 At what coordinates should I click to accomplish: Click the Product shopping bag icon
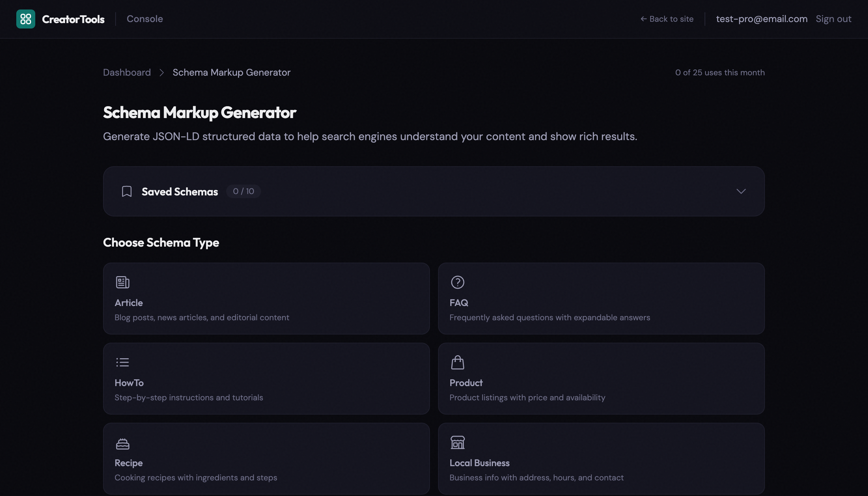457,362
